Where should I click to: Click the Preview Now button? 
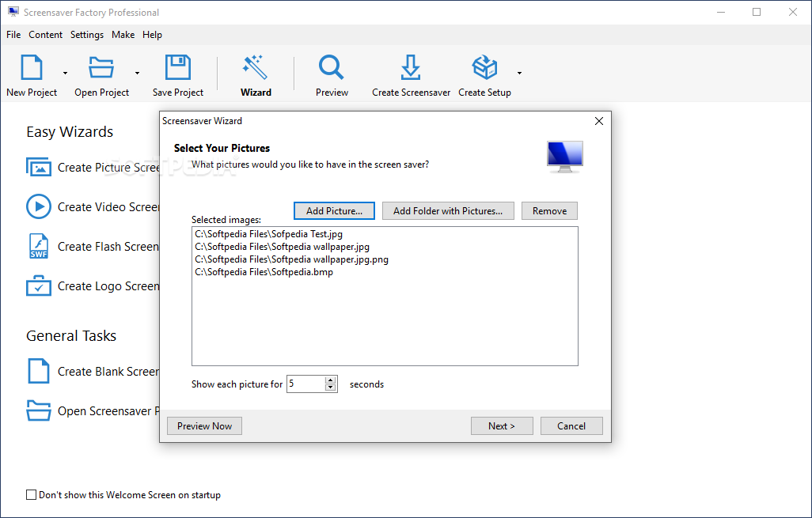[204, 426]
